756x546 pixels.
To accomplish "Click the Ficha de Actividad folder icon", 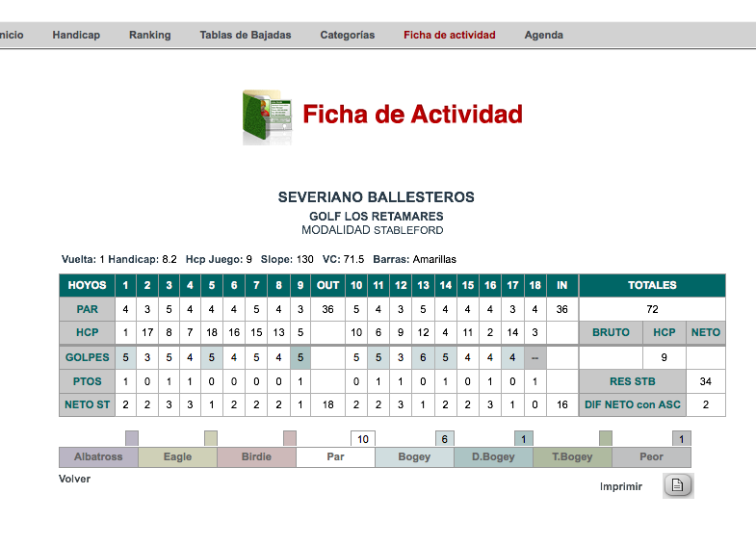I will click(268, 117).
